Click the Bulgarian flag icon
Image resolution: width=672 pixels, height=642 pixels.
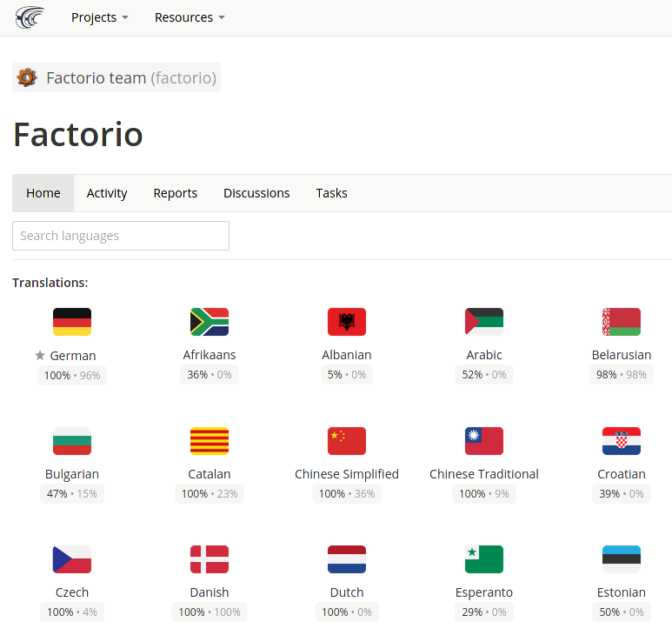pyautogui.click(x=72, y=441)
